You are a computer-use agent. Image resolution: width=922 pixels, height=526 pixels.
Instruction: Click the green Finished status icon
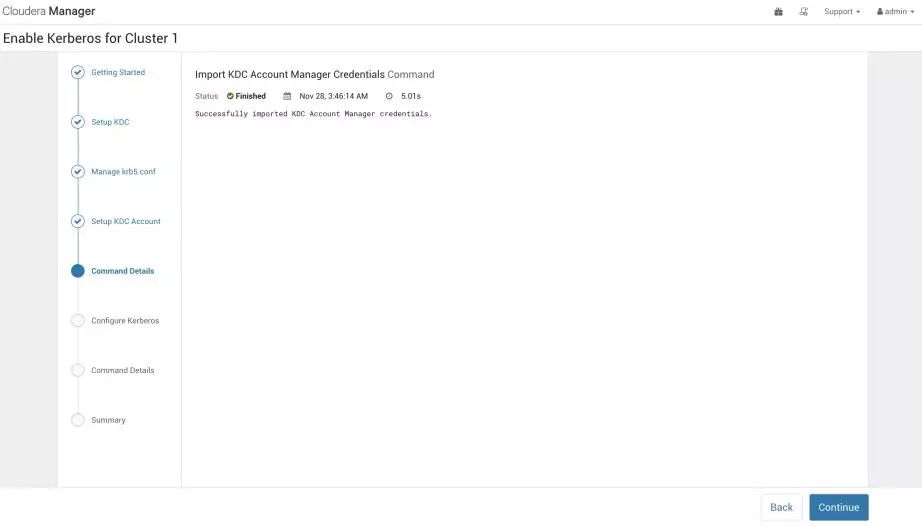230,96
